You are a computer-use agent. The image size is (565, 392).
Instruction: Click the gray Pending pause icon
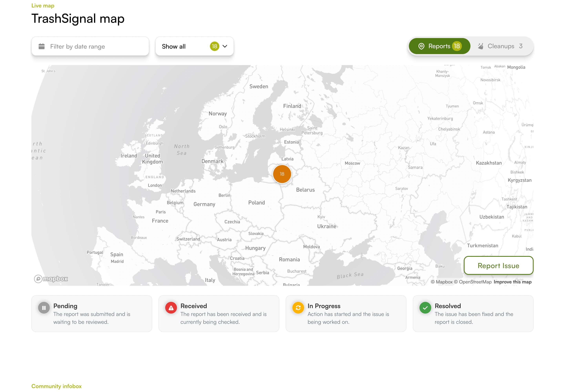[x=44, y=308]
